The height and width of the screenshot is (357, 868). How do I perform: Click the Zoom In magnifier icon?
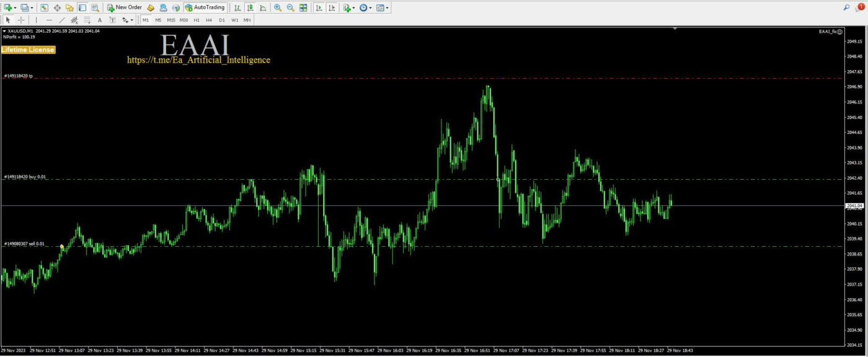coord(277,7)
